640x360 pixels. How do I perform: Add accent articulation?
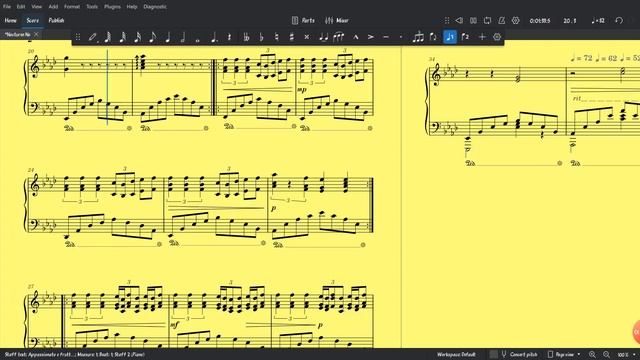tap(371, 37)
